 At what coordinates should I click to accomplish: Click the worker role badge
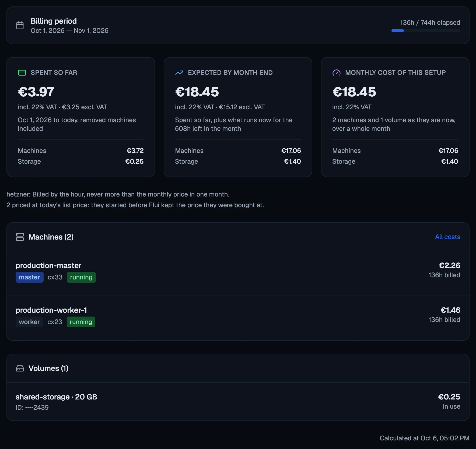pyautogui.click(x=29, y=322)
